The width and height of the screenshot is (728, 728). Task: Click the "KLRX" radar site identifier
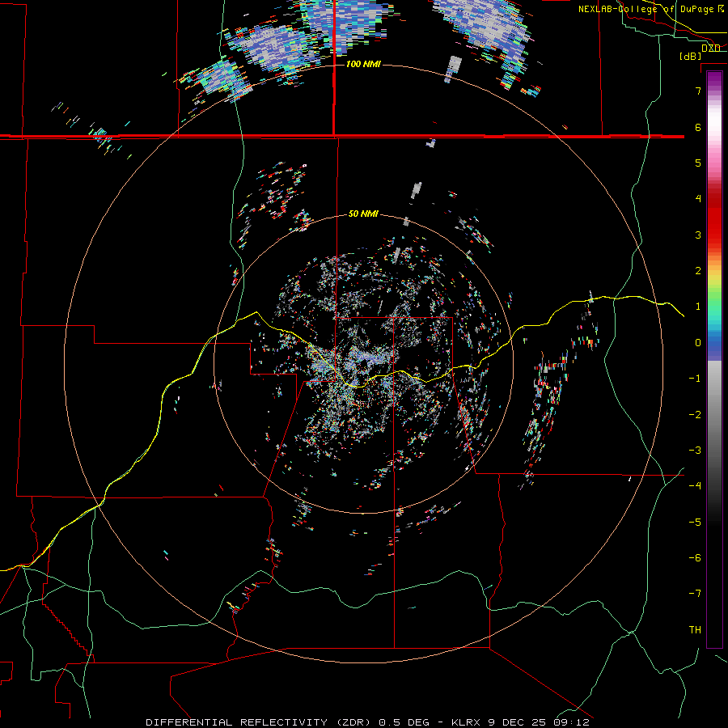tap(465, 722)
